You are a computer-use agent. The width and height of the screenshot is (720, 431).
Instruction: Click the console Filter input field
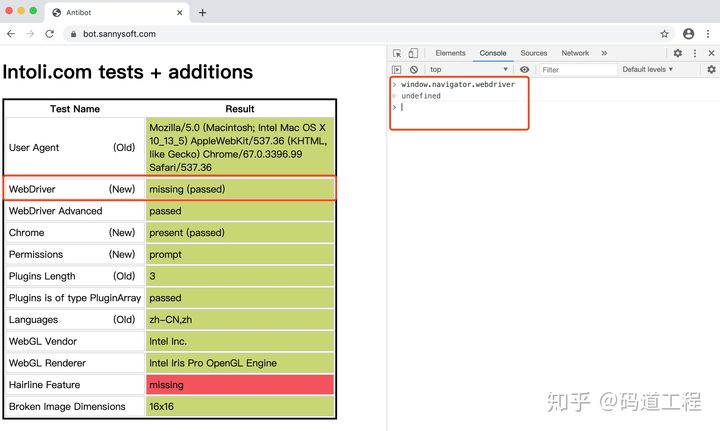[x=578, y=70]
